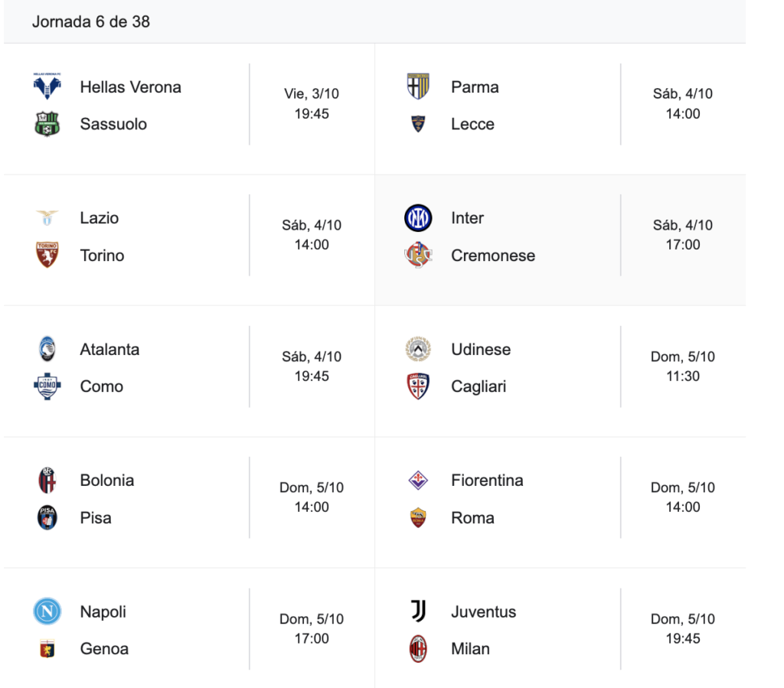Click the Milan red-black crest

pyautogui.click(x=418, y=649)
